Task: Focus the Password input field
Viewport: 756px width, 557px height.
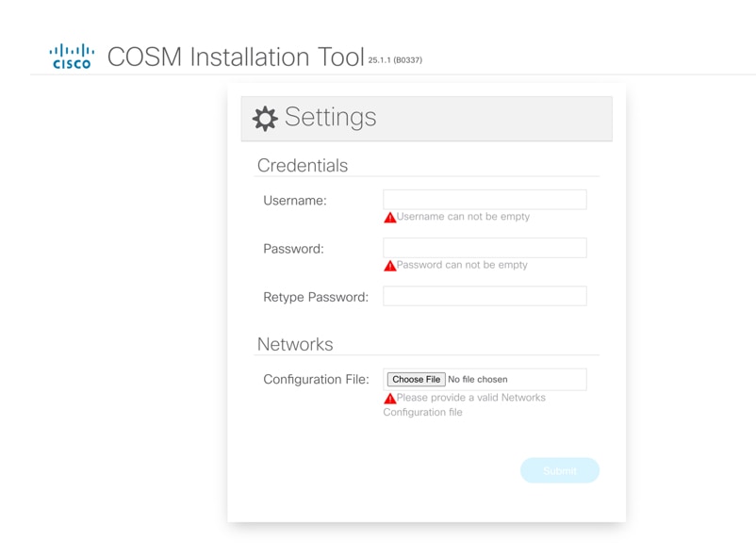Action: [x=485, y=248]
